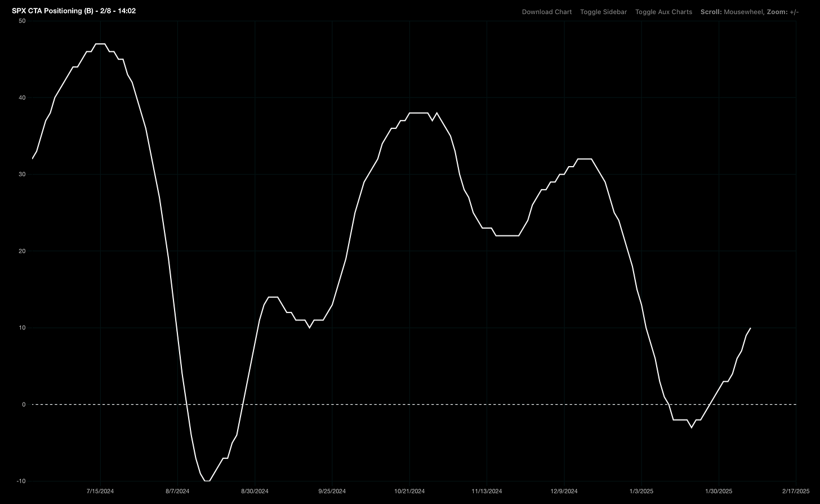This screenshot has height=504, width=820.
Task: Click the 12/9/2024 date axis label
Action: point(564,491)
